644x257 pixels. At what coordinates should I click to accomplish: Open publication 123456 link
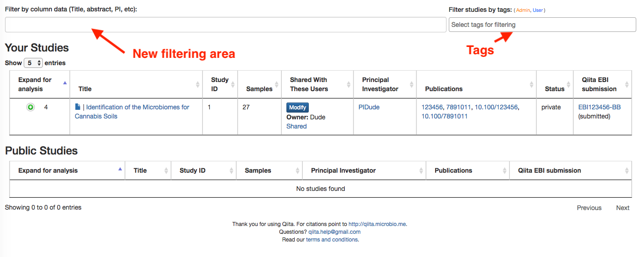coord(432,107)
